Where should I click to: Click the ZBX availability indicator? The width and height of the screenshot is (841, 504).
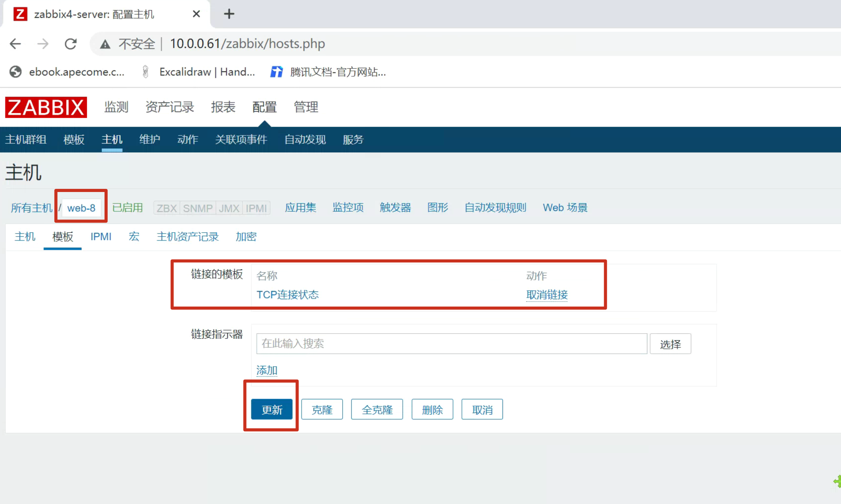click(x=166, y=208)
